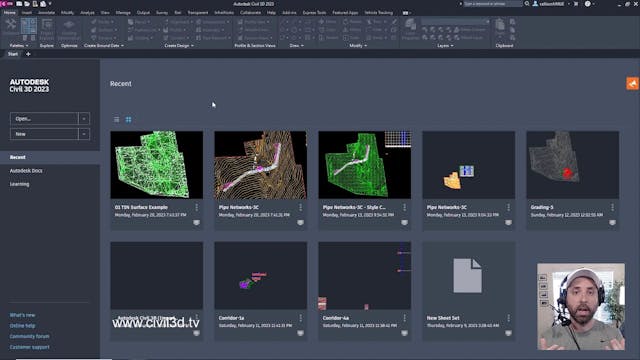Open three-dot menu on Grading-5 card

click(x=612, y=208)
